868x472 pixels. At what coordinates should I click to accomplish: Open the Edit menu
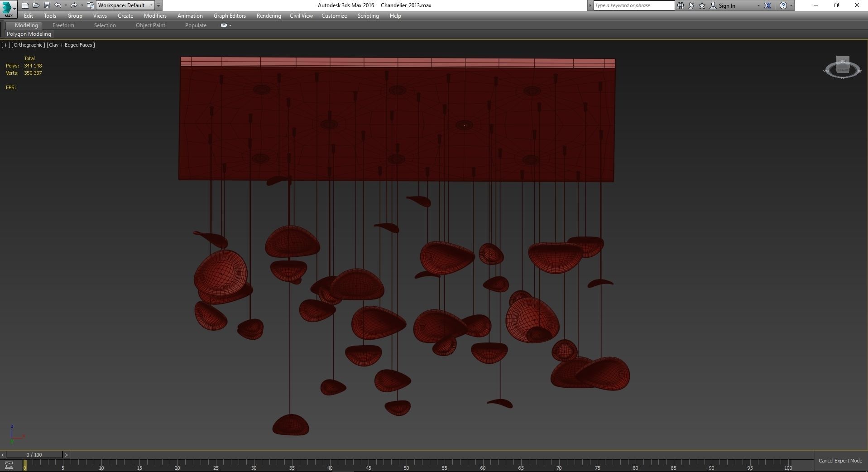click(29, 16)
